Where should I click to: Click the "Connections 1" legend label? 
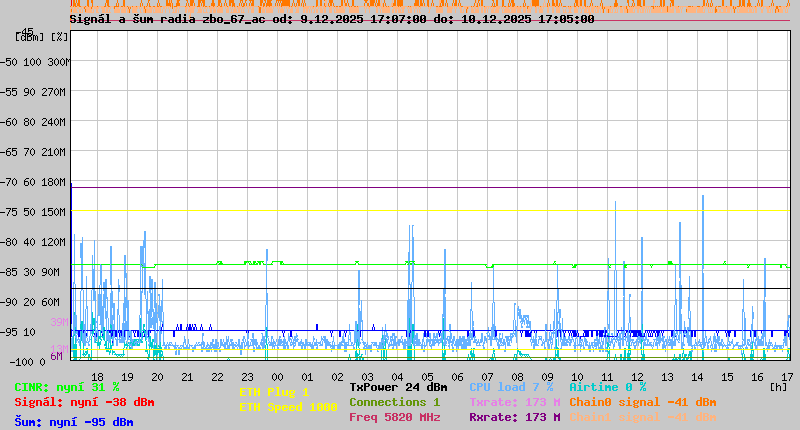[x=395, y=402]
